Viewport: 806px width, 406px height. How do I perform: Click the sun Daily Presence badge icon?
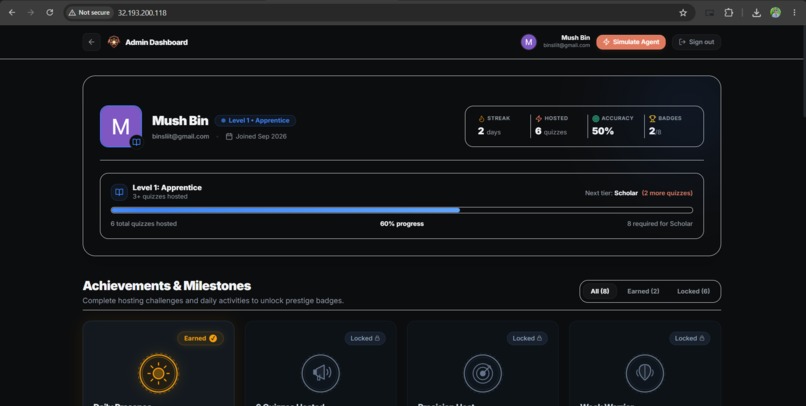[x=158, y=373]
